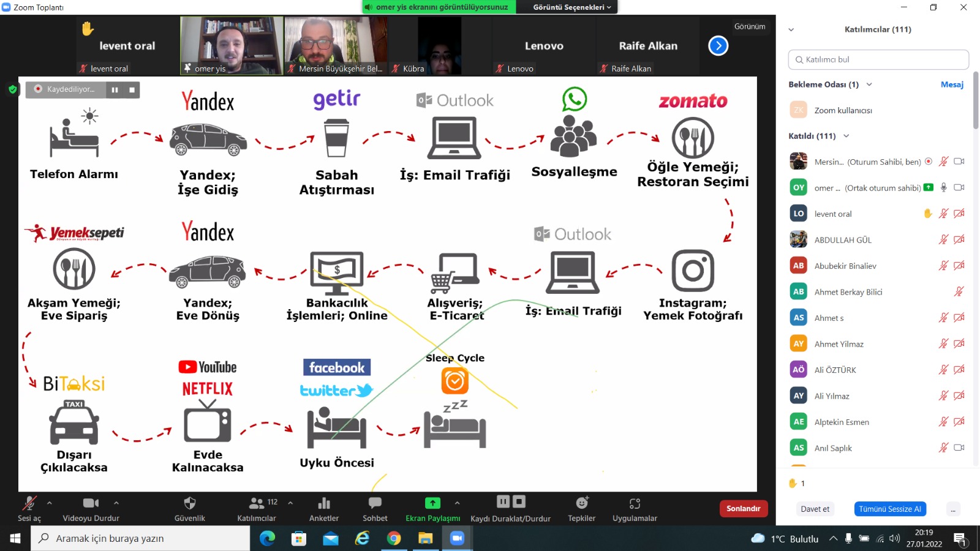Stop recording with the square stop button
This screenshot has height=551, width=980.
(x=132, y=90)
